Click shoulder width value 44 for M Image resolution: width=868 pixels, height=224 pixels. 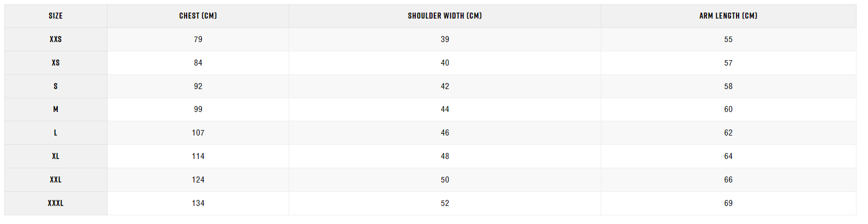(445, 109)
